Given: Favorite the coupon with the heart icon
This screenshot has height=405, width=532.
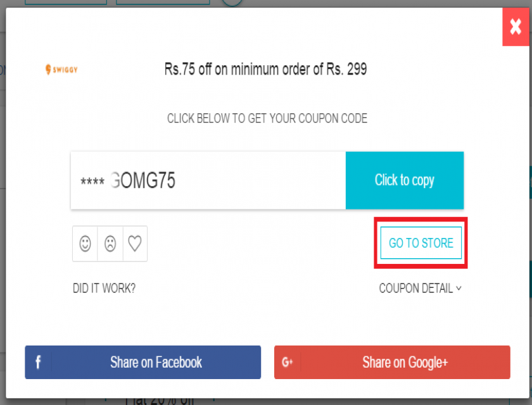Looking at the screenshot, I should pyautogui.click(x=135, y=244).
